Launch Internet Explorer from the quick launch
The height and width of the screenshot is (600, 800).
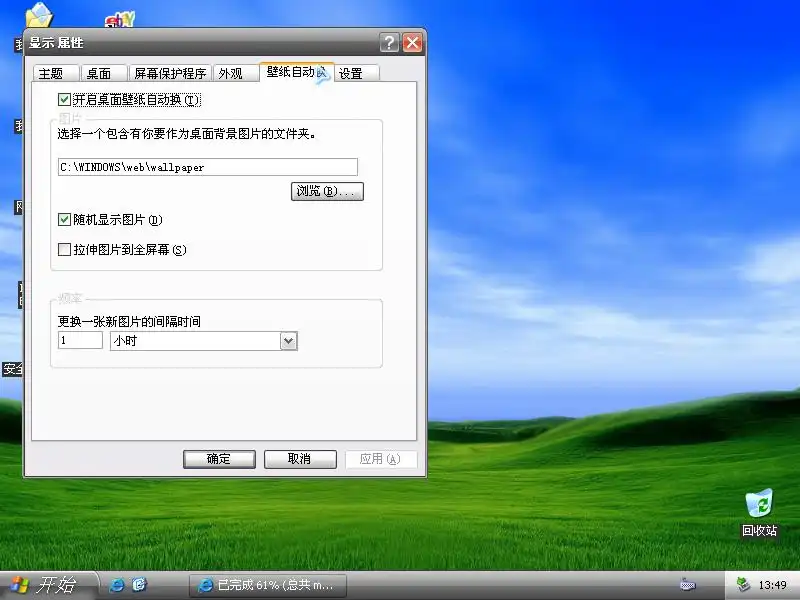pos(116,585)
